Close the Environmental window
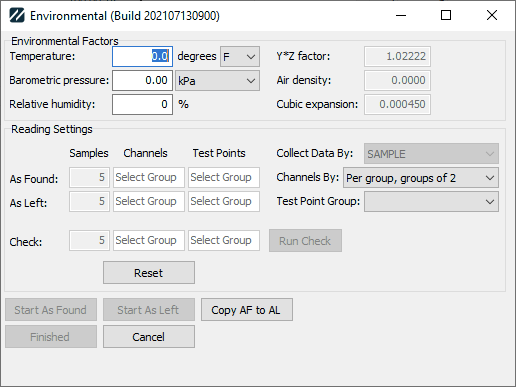Screen dimensions: 516x387 (x=492, y=15)
